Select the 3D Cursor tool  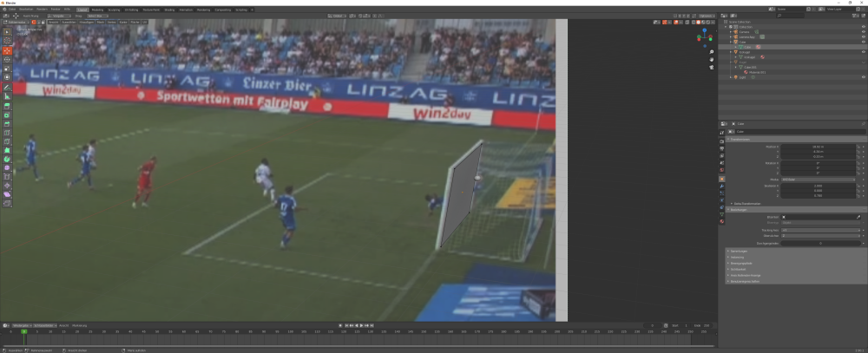pos(7,41)
